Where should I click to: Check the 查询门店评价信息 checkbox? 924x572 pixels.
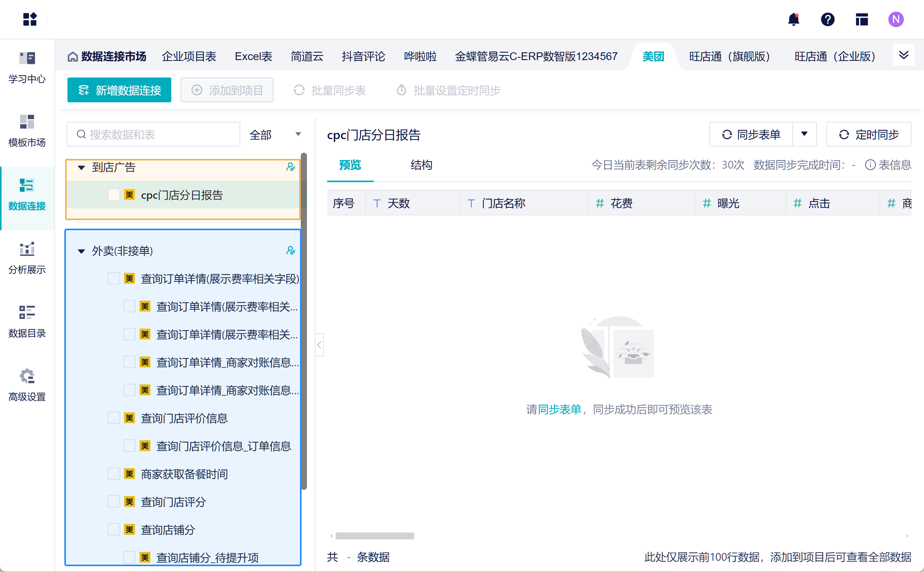114,418
